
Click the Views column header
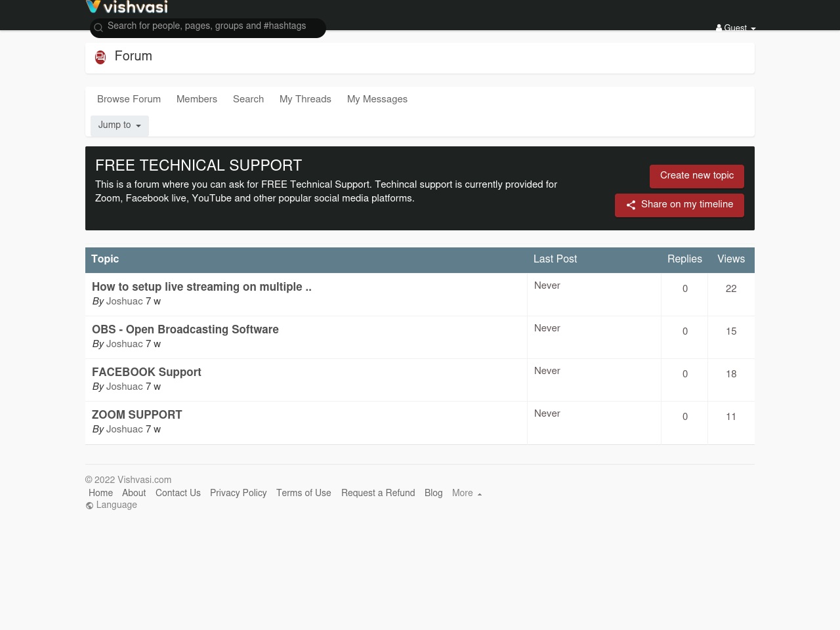731,259
